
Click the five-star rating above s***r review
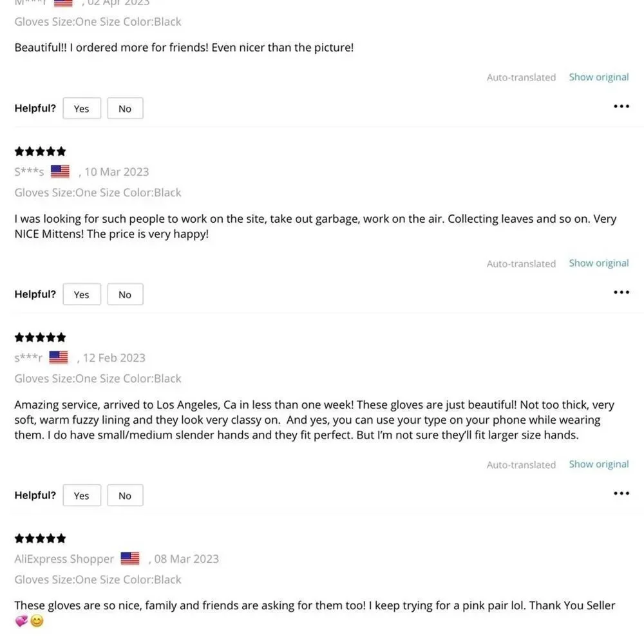pyautogui.click(x=40, y=337)
